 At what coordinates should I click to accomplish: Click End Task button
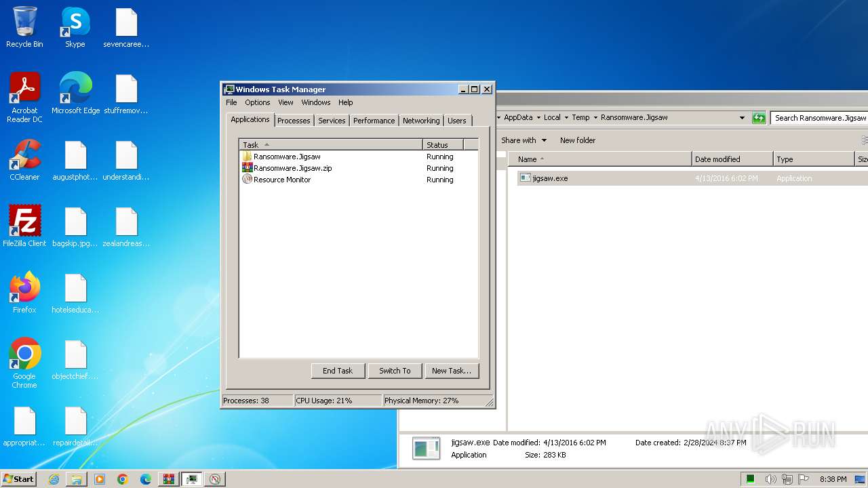338,371
